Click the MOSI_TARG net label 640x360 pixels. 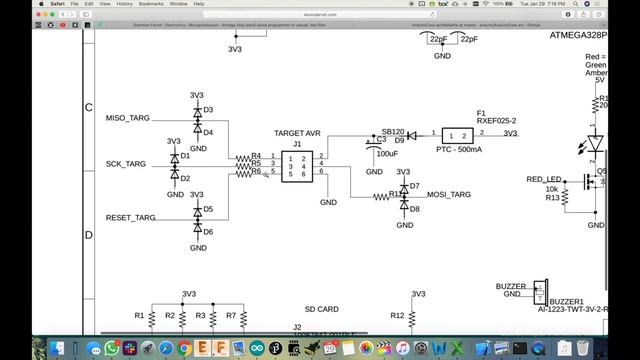pos(449,195)
